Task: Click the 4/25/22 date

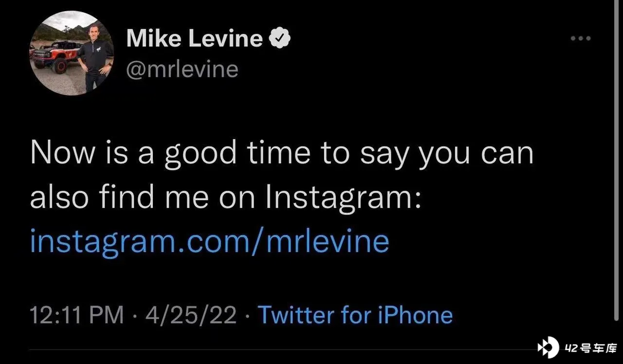Action: pyautogui.click(x=190, y=315)
